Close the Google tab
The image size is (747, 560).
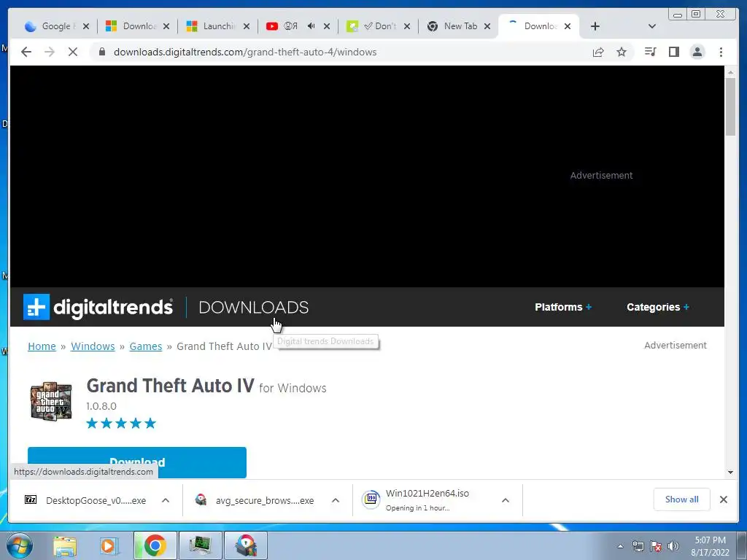pos(86,26)
